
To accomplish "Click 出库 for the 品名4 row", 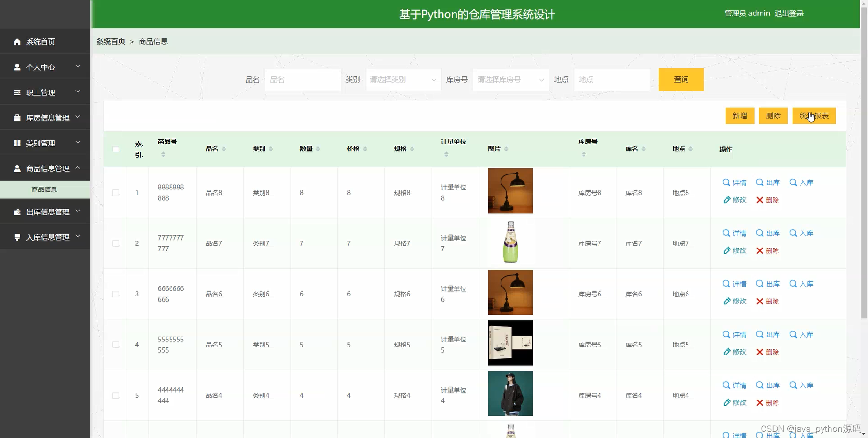I will coord(768,385).
